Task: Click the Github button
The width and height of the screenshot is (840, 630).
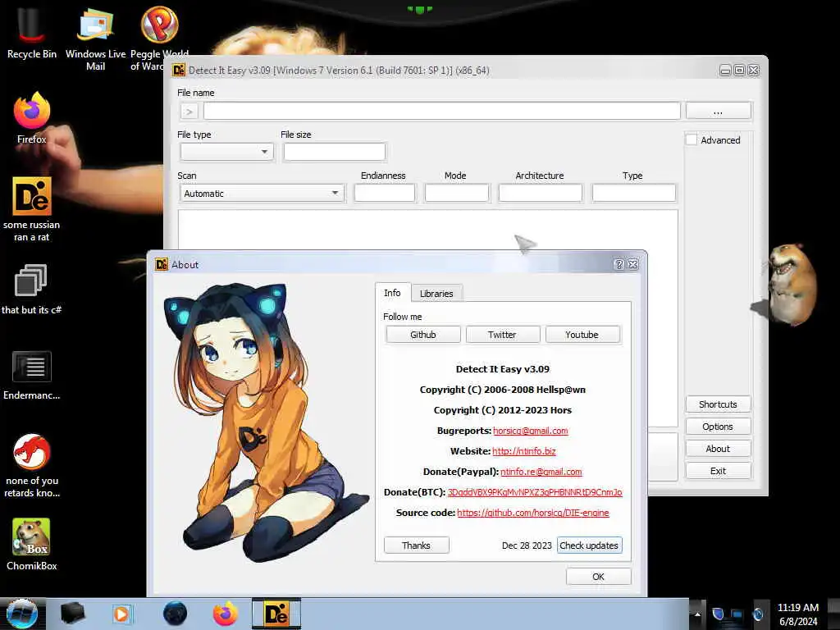Action: tap(423, 335)
